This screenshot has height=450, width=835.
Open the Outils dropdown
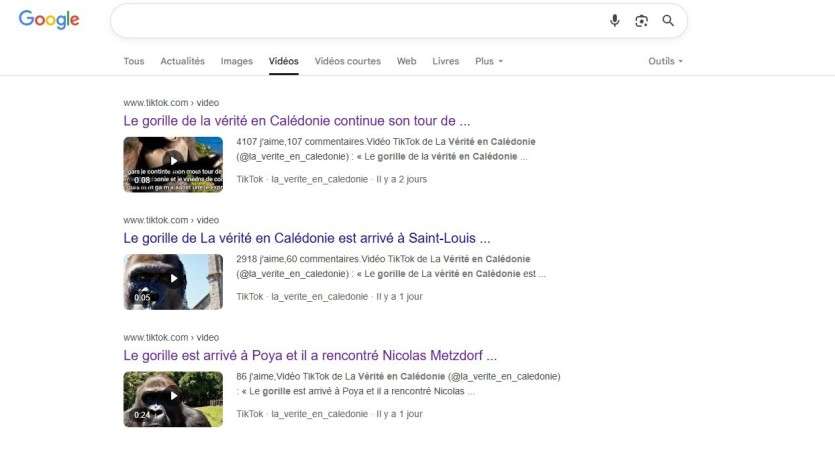tap(665, 61)
